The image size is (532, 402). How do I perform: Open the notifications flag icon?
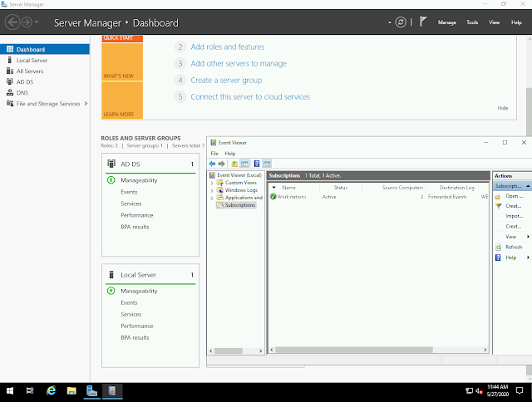423,22
